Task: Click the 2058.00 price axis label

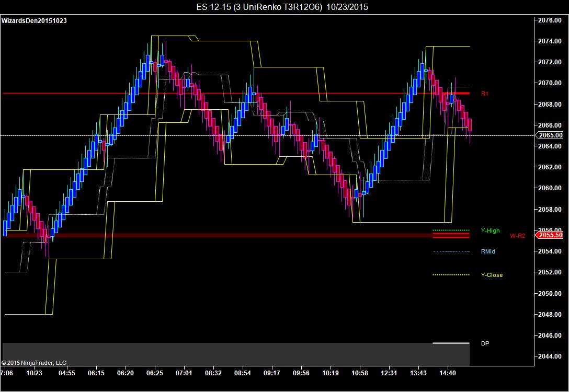Action: click(x=550, y=209)
